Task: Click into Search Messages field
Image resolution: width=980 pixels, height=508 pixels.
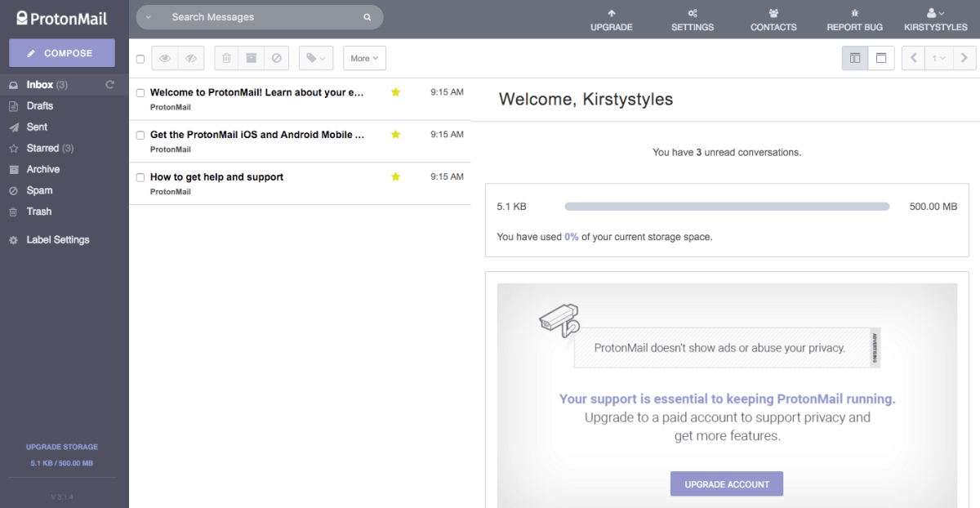Action: [261, 17]
